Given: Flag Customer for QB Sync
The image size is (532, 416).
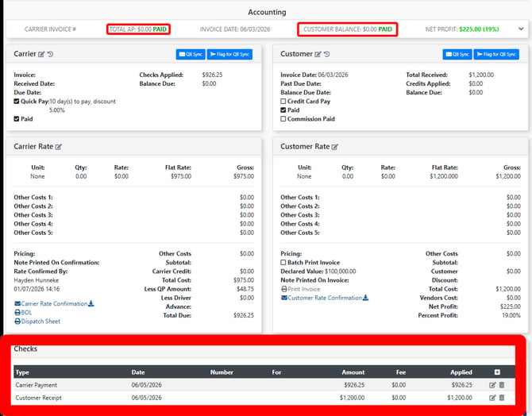Looking at the screenshot, I should pos(496,54).
